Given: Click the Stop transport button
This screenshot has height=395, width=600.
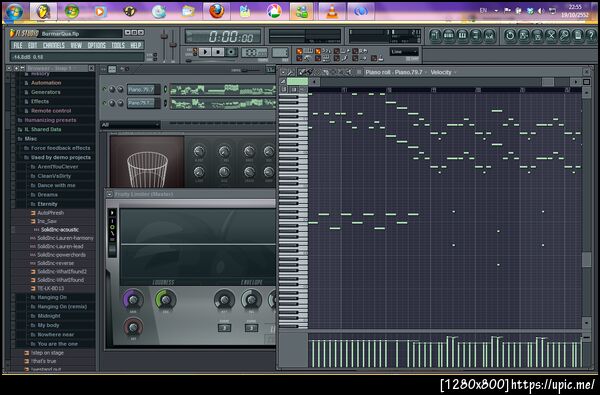Looking at the screenshot, I should click(x=218, y=52).
